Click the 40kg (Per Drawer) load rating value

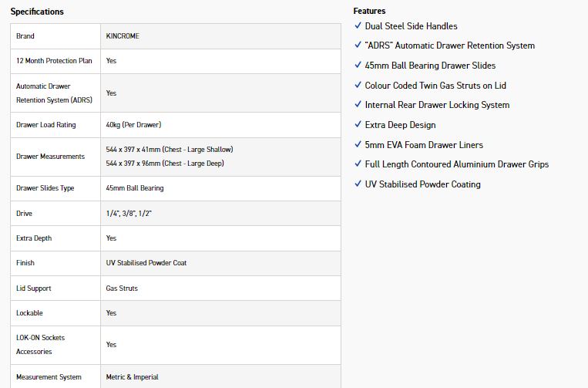(133, 124)
